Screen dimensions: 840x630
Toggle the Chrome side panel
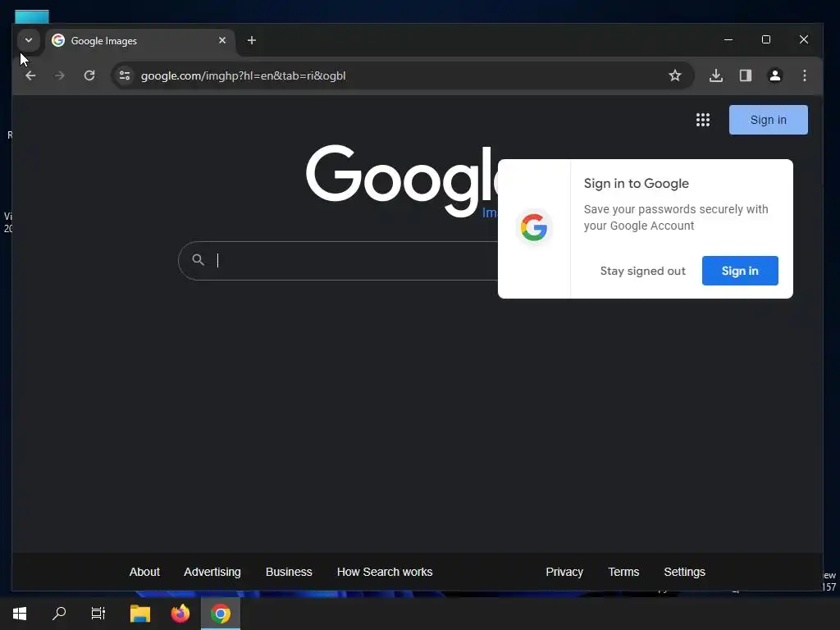point(745,75)
